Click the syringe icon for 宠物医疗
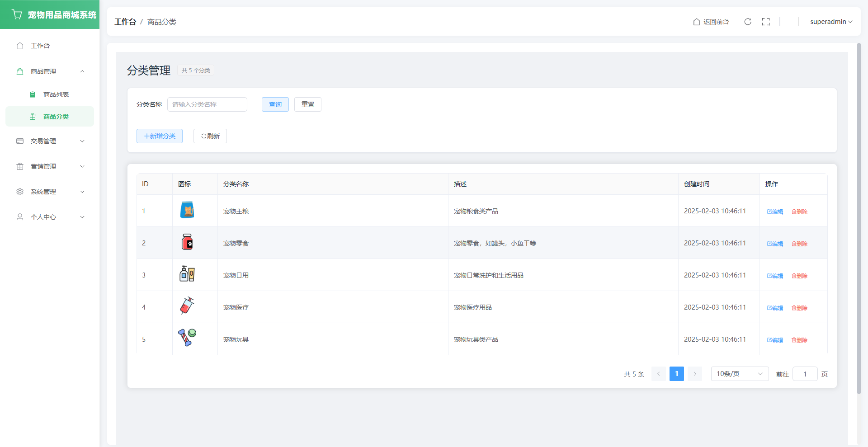Viewport: 868px width, 447px height. coord(187,306)
